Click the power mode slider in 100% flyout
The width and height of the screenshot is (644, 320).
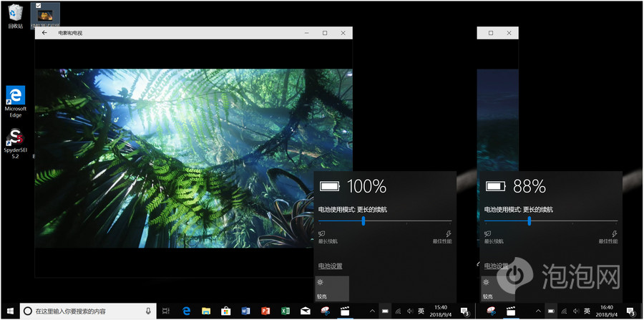coord(364,221)
